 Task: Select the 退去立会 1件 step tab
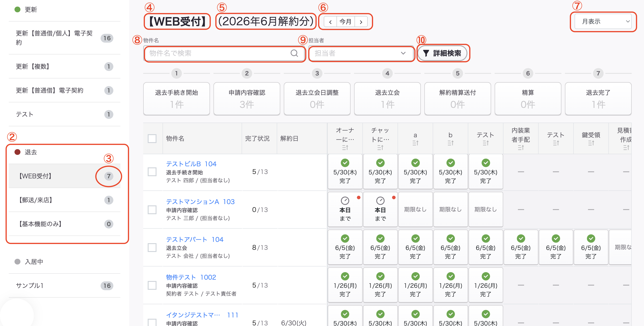387,99
